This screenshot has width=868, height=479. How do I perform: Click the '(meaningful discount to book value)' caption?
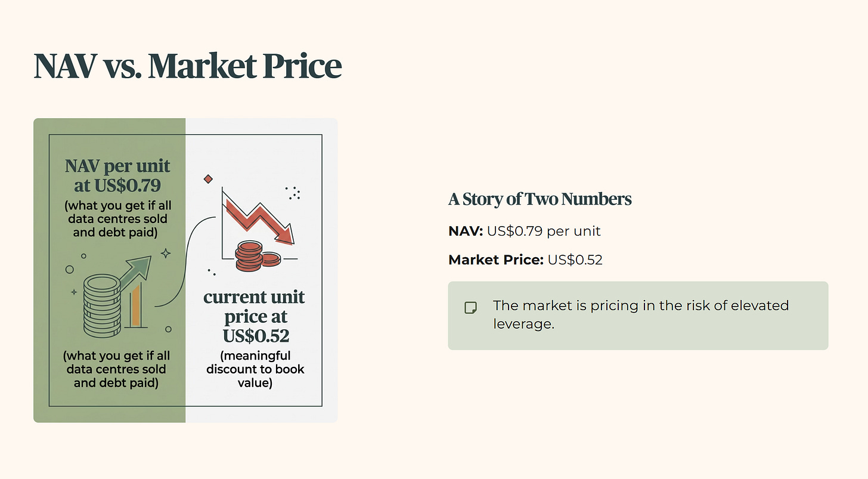click(255, 369)
